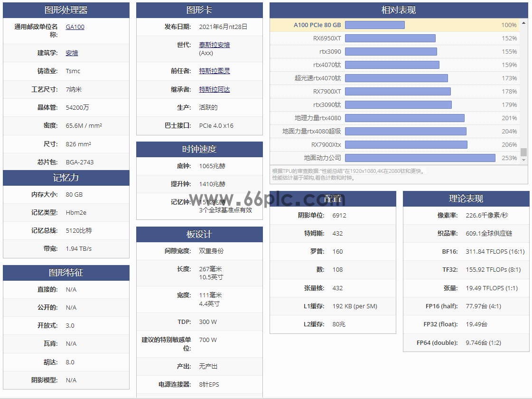Select the pixel rate value 226.6千像素/秒

(487, 216)
